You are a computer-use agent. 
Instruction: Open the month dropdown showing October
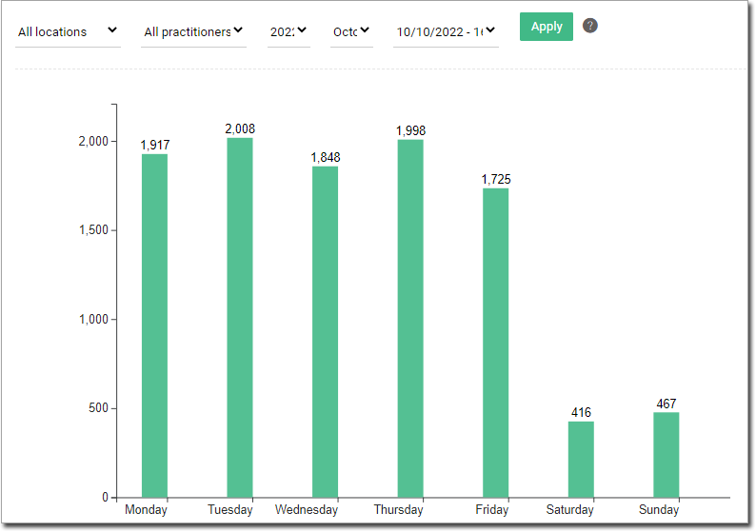(x=350, y=31)
